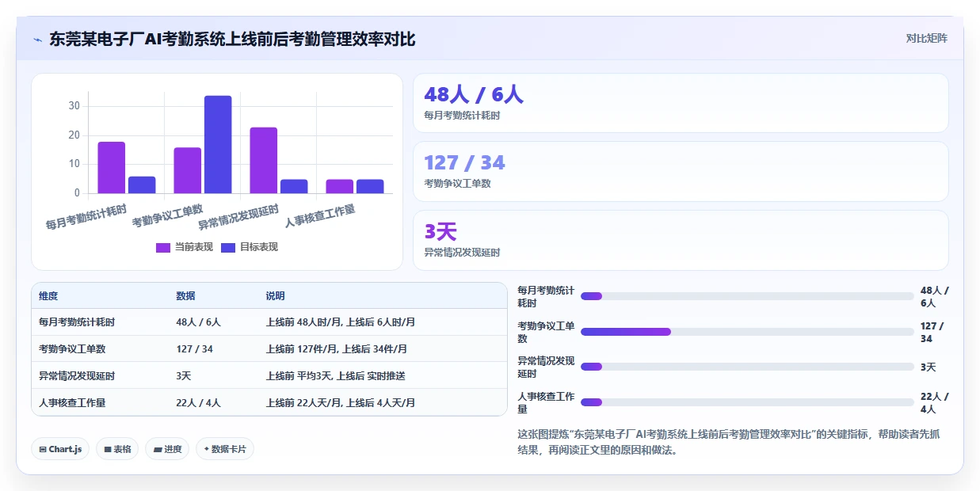
Task: Toggle the 当前表现 legend swatch
Action: tap(163, 247)
